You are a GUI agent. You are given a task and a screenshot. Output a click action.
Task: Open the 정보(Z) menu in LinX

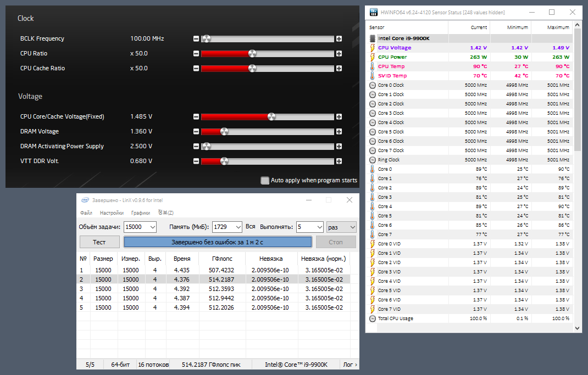click(x=165, y=212)
